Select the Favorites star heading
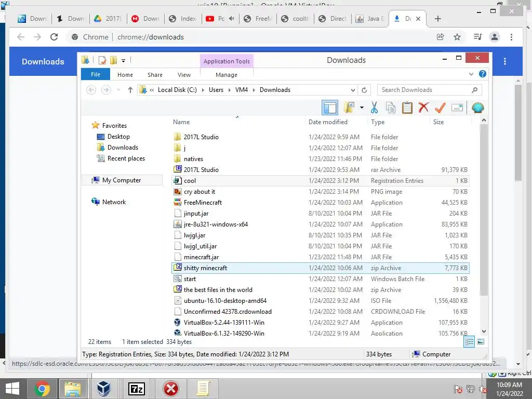532x399 pixels. pos(109,126)
